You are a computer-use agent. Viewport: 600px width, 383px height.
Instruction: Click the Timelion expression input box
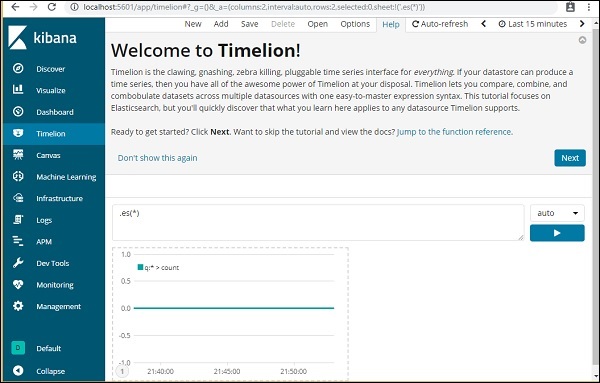click(x=318, y=223)
